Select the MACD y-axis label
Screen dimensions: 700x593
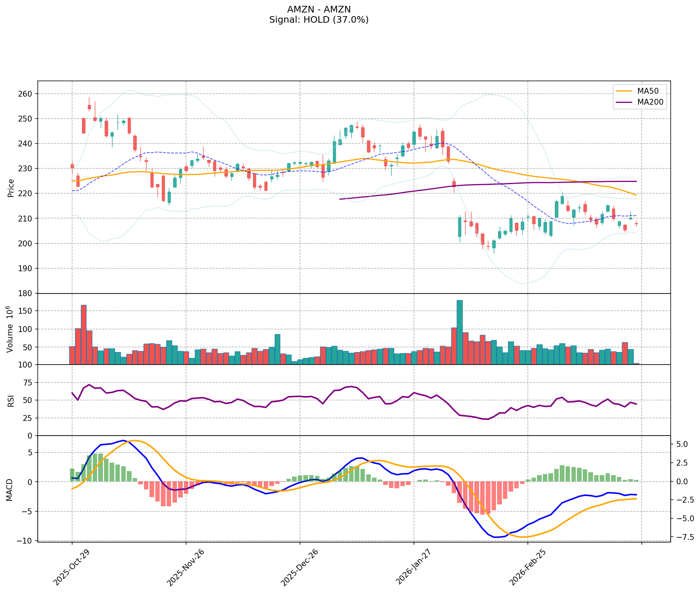[10, 490]
